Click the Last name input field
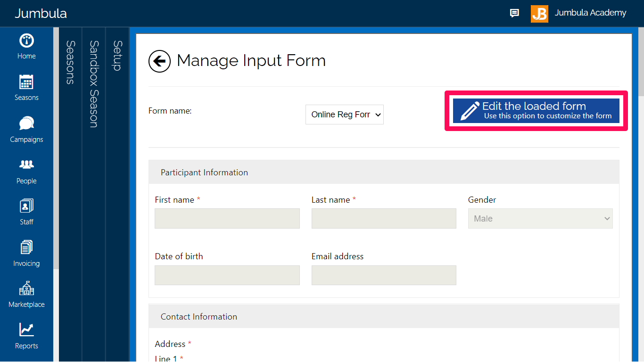644x362 pixels. point(384,219)
